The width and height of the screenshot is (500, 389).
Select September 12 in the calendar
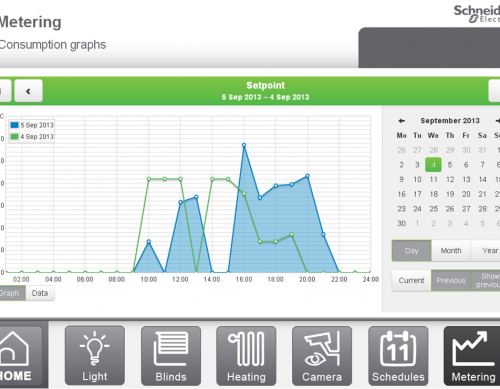pyautogui.click(x=450, y=179)
